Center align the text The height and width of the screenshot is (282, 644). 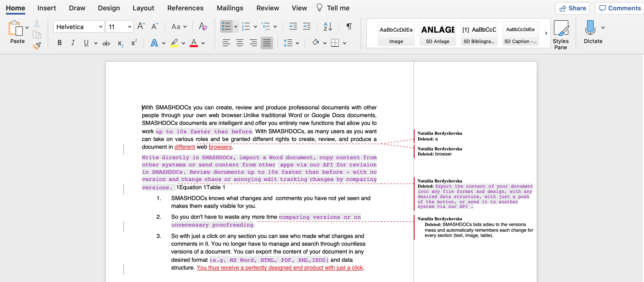240,43
